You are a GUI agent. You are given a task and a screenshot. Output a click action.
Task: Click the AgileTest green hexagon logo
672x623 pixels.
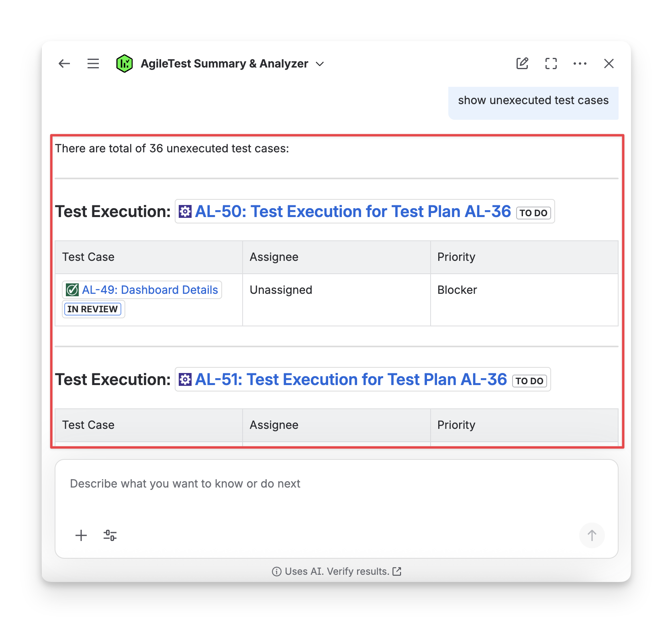coord(125,64)
